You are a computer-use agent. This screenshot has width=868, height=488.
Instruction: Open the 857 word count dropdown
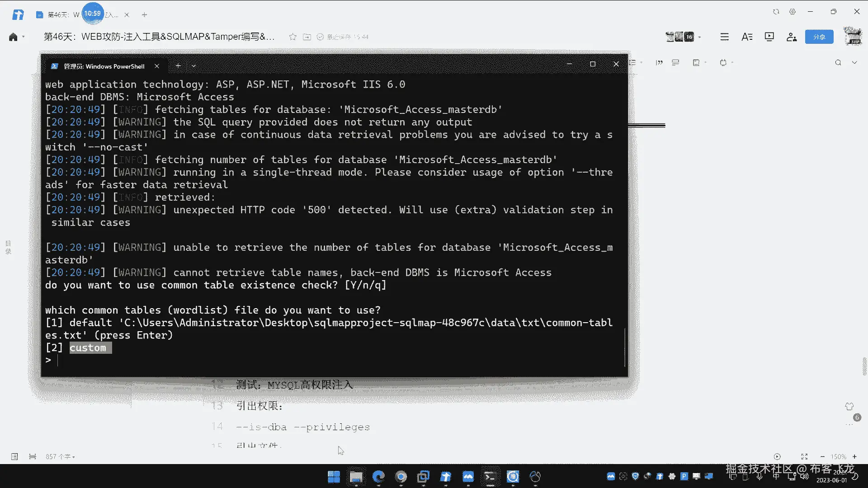click(60, 457)
